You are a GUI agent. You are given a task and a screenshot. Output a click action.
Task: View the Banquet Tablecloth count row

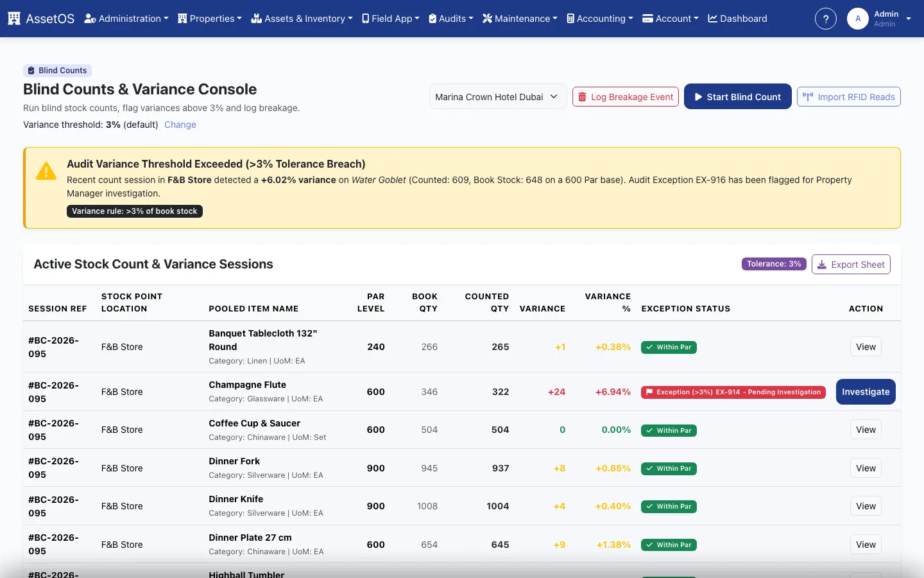(866, 347)
